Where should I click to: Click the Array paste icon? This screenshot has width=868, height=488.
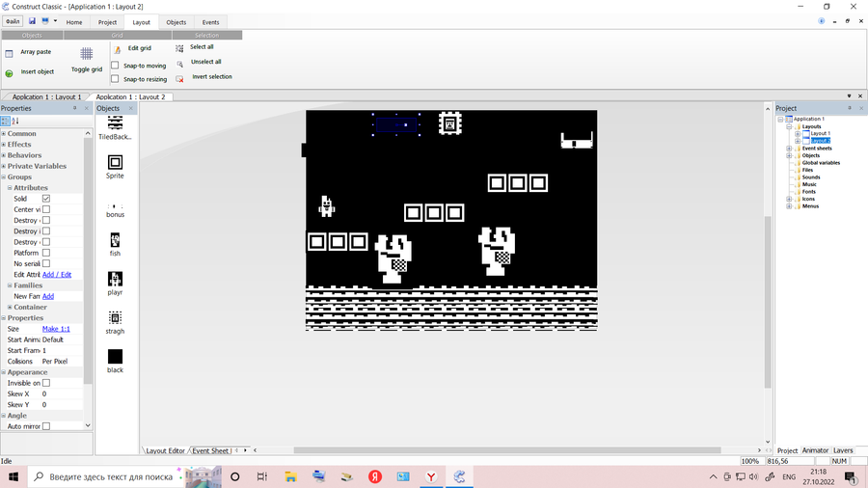(9, 54)
